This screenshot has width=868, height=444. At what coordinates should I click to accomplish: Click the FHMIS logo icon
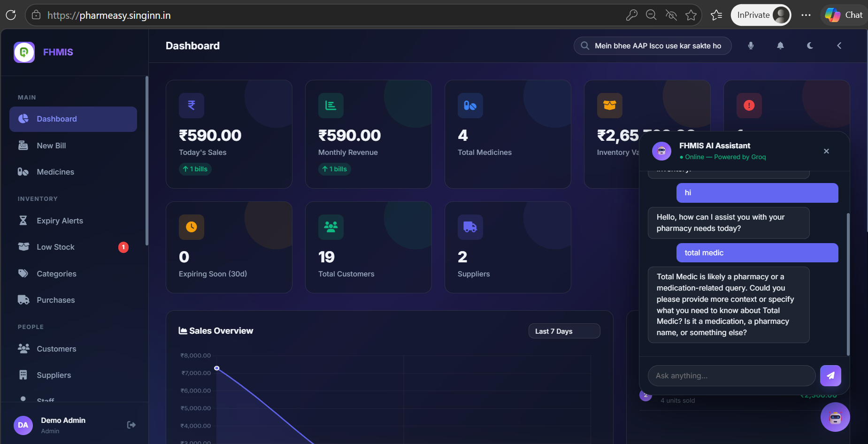[24, 52]
